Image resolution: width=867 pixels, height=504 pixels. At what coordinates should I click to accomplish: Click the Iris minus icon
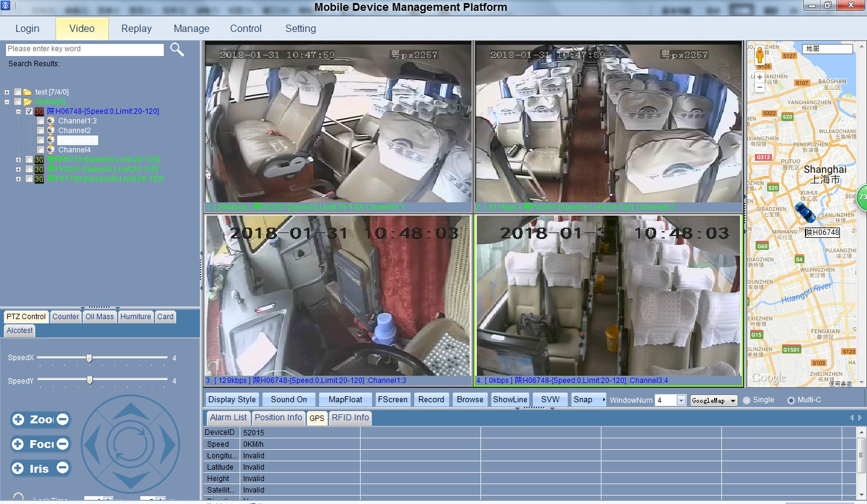point(63,468)
